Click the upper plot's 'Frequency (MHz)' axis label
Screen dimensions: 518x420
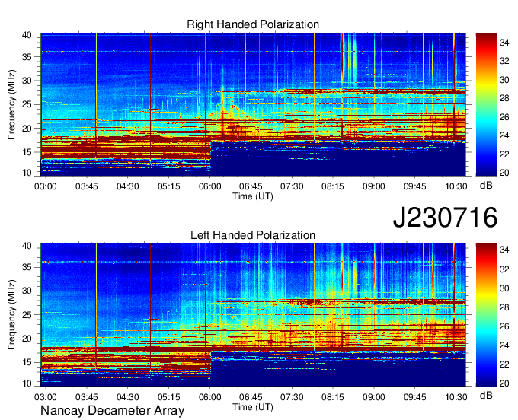tap(11, 104)
